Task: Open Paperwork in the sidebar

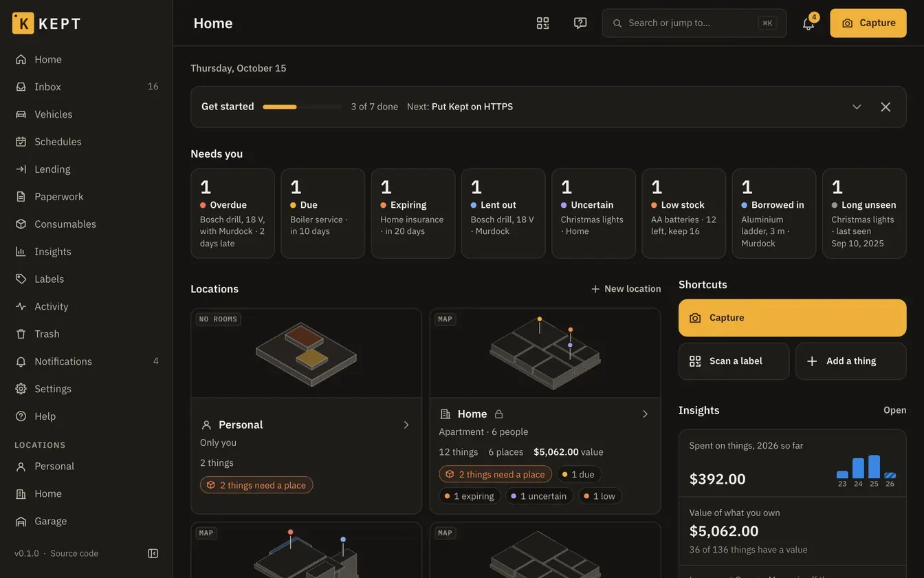Action: coord(87,197)
